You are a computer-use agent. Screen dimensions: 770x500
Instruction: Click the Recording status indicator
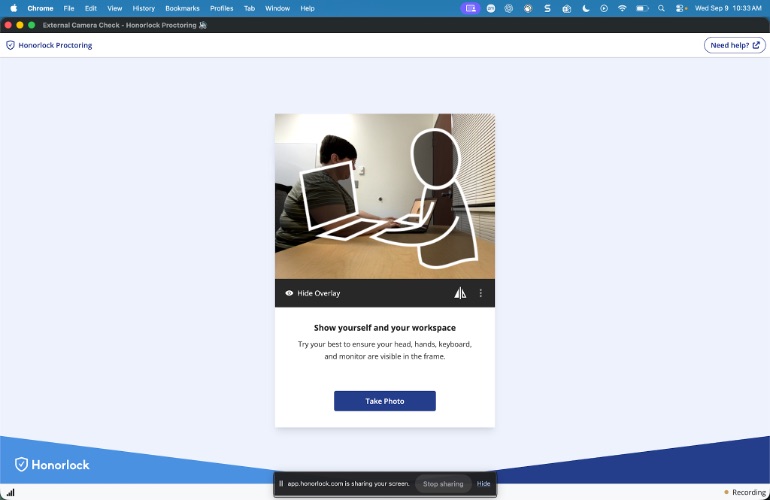coord(744,492)
